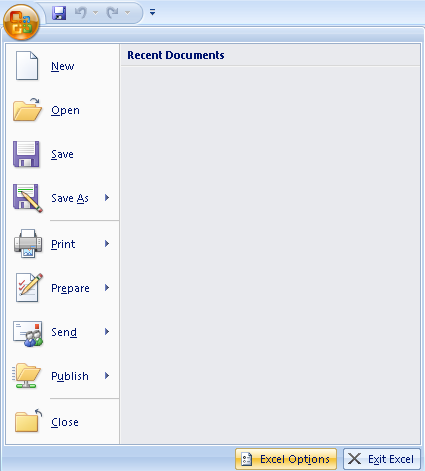Click the checklist pencil Prepare icon
The height and width of the screenshot is (471, 425).
[x=29, y=287]
